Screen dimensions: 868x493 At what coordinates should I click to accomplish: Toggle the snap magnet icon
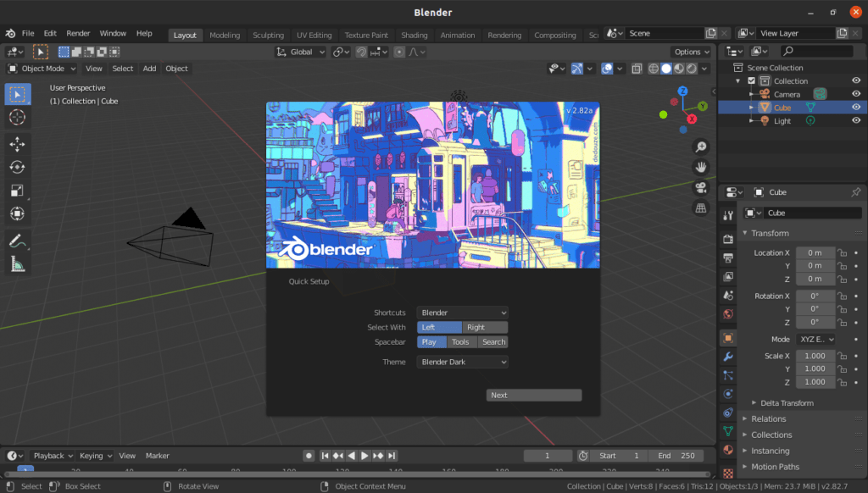[361, 52]
